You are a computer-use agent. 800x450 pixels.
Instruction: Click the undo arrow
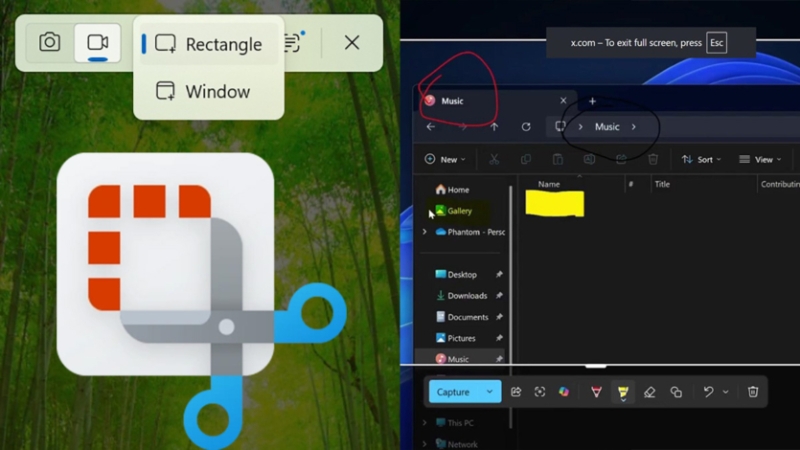708,392
